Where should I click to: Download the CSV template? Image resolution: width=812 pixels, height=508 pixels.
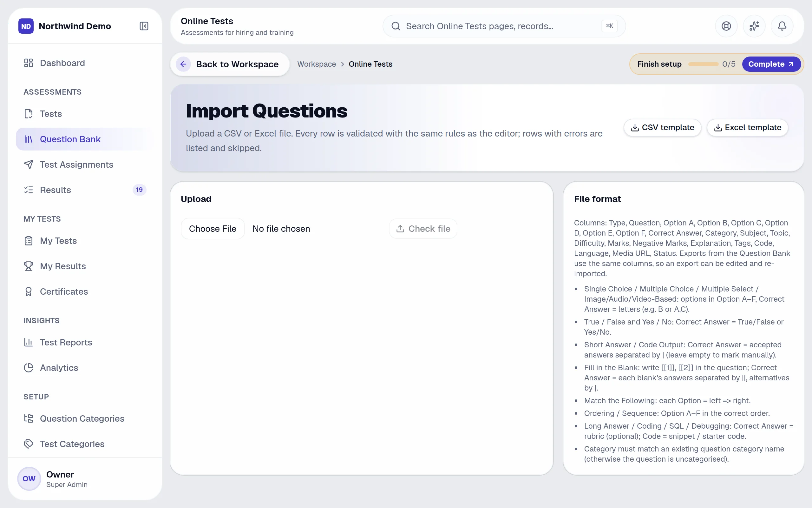click(x=662, y=128)
